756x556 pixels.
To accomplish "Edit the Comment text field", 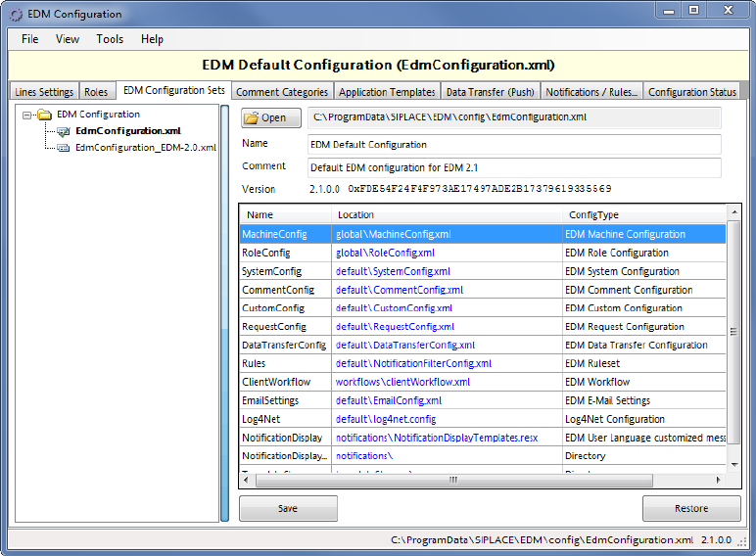I will tap(513, 167).
